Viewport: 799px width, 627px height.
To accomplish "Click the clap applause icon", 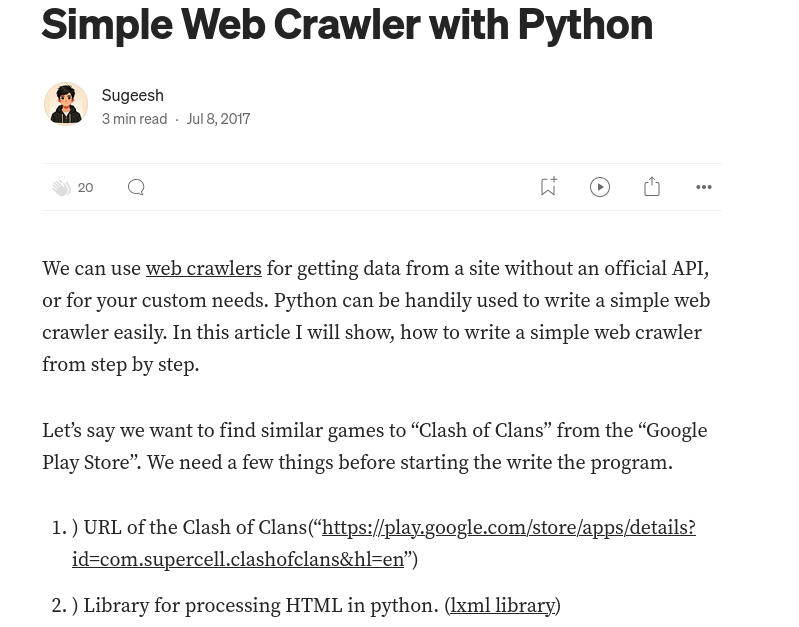I will coord(62,187).
